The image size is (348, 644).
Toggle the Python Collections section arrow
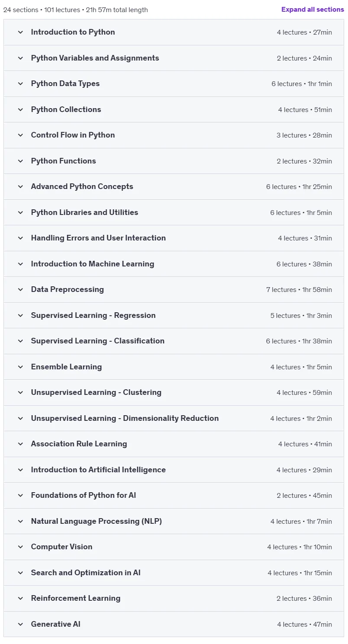[20, 109]
